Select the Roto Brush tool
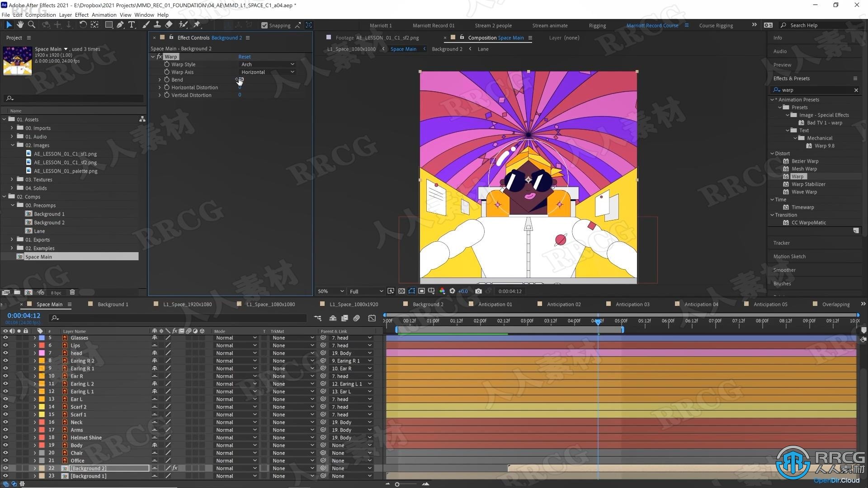This screenshot has height=488, width=868. [183, 25]
